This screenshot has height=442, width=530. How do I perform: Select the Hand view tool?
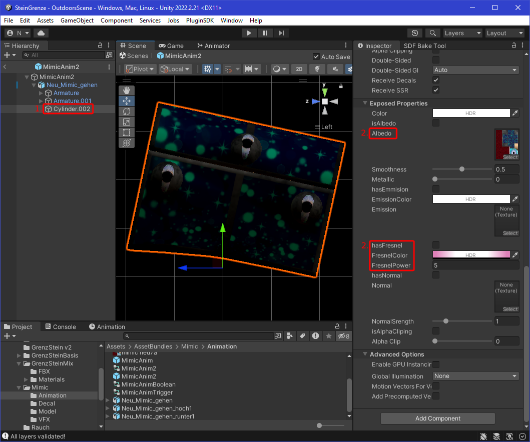click(x=127, y=91)
